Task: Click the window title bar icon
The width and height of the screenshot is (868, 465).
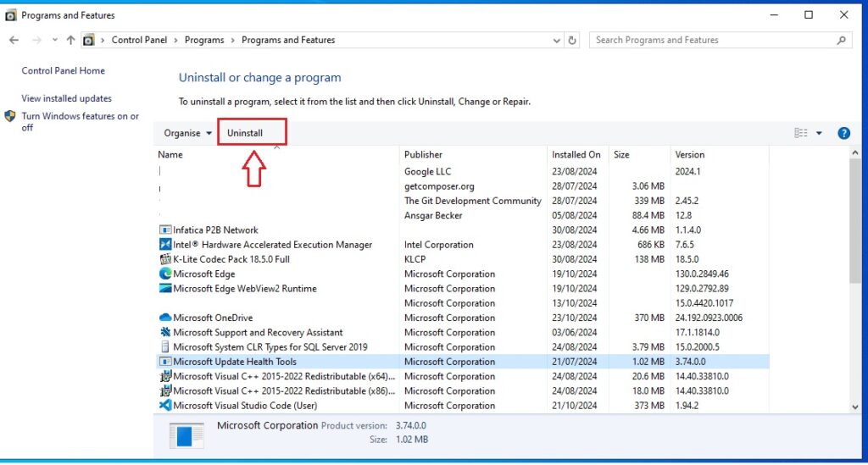Action: [10, 15]
